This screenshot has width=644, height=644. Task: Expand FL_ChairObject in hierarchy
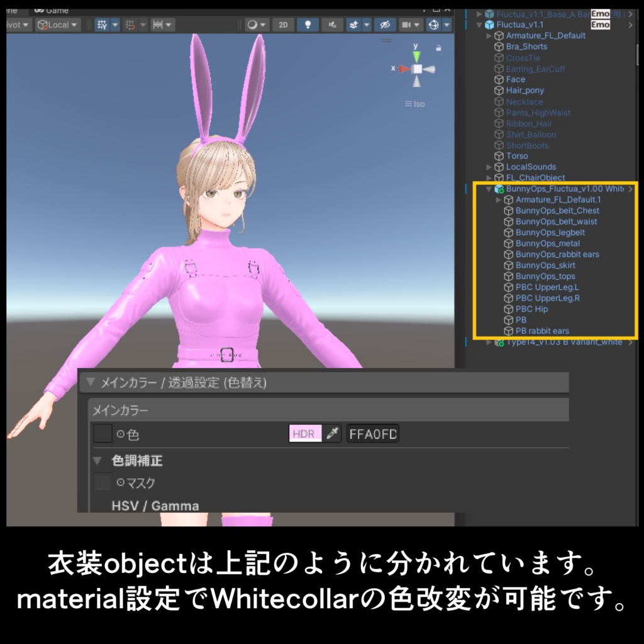pos(489,178)
